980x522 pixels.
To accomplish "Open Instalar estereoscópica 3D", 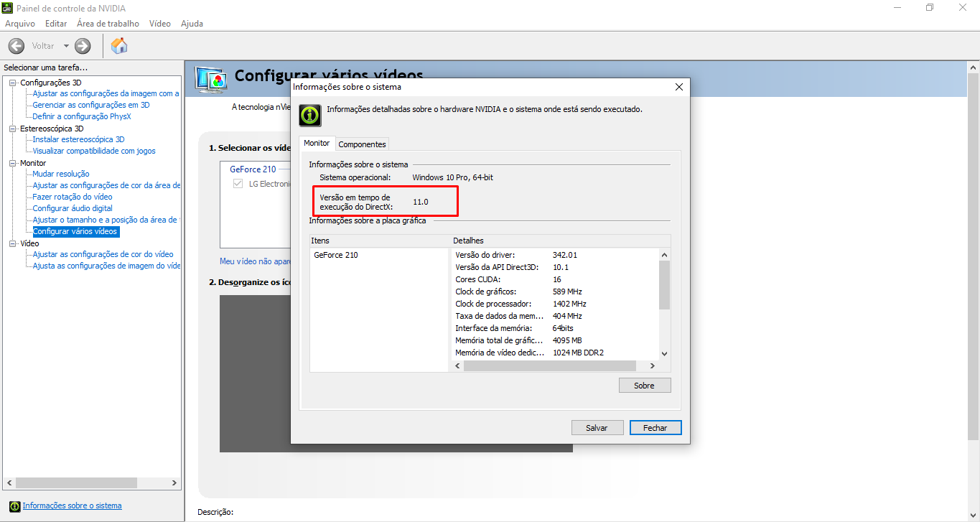I will [79, 139].
